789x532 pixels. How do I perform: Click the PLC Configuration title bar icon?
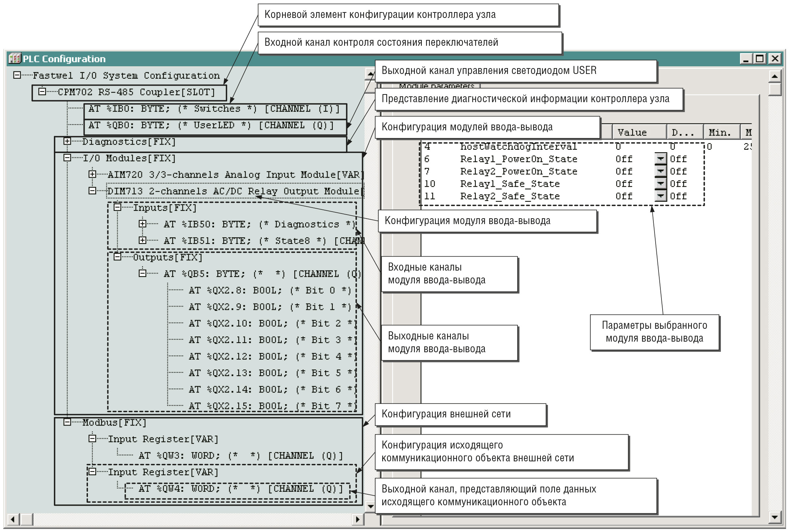(15, 59)
